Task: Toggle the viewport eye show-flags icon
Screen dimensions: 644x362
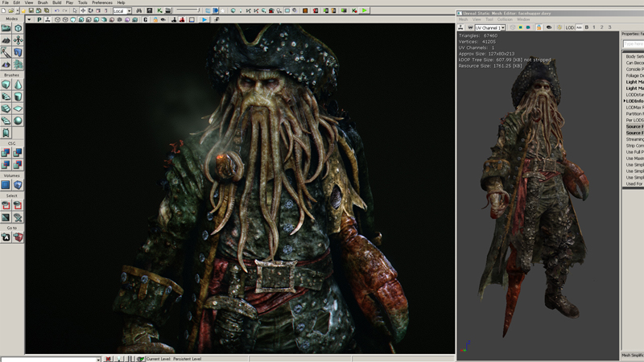Action: point(163,19)
